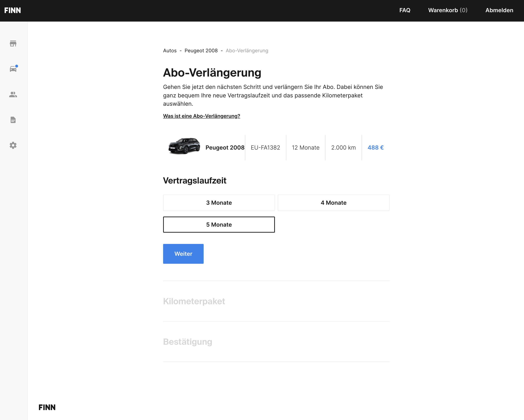Click the FINN logo in footer
The image size is (524, 420).
click(47, 407)
